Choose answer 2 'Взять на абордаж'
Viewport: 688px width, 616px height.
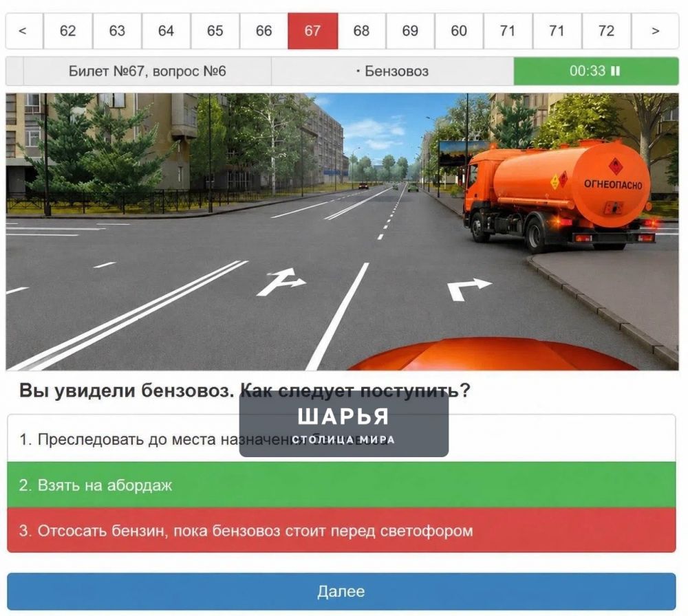(x=341, y=485)
